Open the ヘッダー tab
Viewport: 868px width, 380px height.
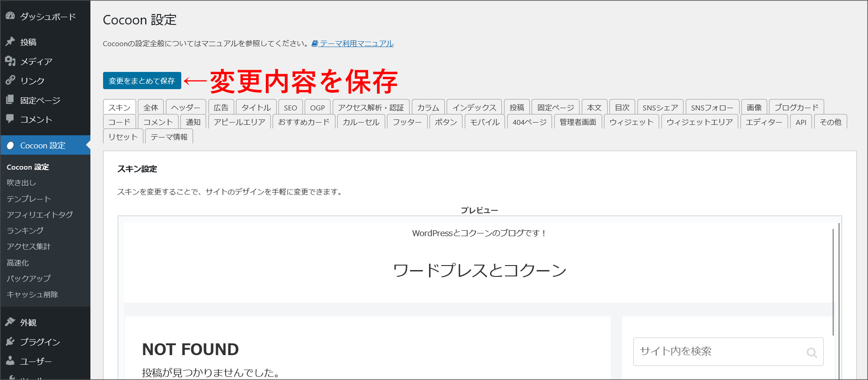186,107
